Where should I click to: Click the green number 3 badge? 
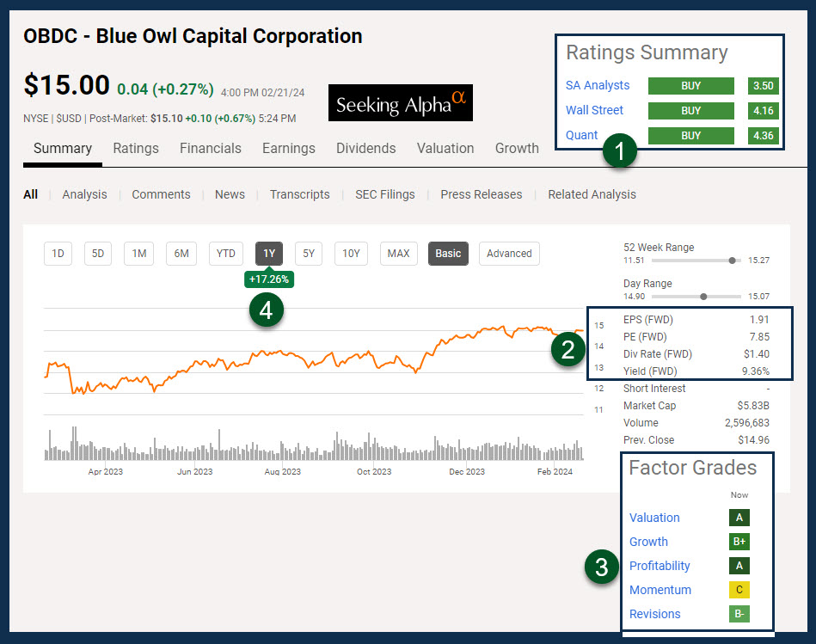click(x=601, y=567)
